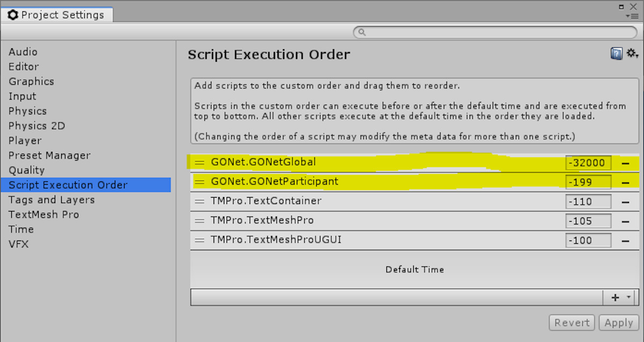The height and width of the screenshot is (342, 644).
Task: Grab the drag handle of TMPro.TextMeshProUGUI
Action: (200, 240)
